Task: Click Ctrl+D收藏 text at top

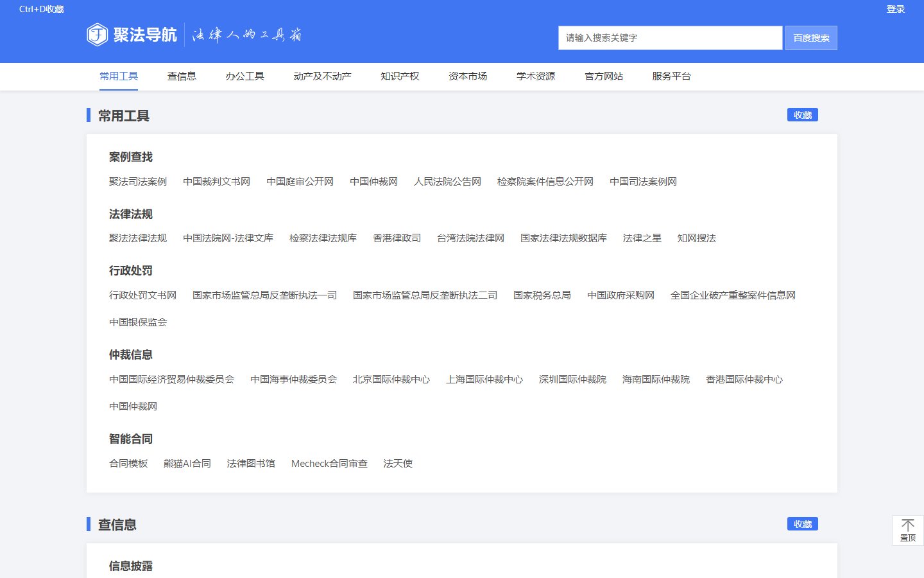Action: point(42,9)
